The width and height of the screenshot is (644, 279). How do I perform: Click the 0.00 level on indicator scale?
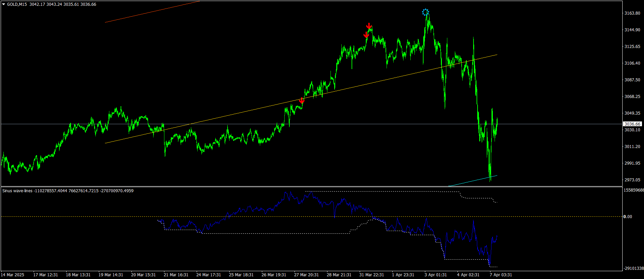click(628, 217)
